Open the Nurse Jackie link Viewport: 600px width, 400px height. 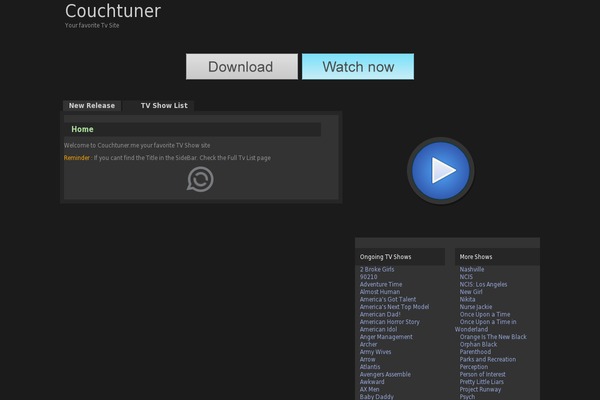point(476,307)
